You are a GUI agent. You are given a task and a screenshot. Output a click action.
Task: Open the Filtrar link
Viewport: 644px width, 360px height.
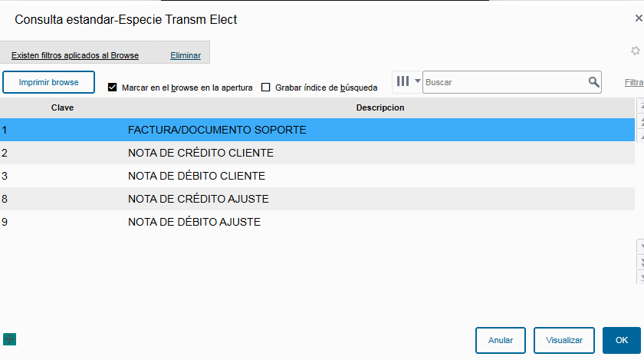(634, 82)
